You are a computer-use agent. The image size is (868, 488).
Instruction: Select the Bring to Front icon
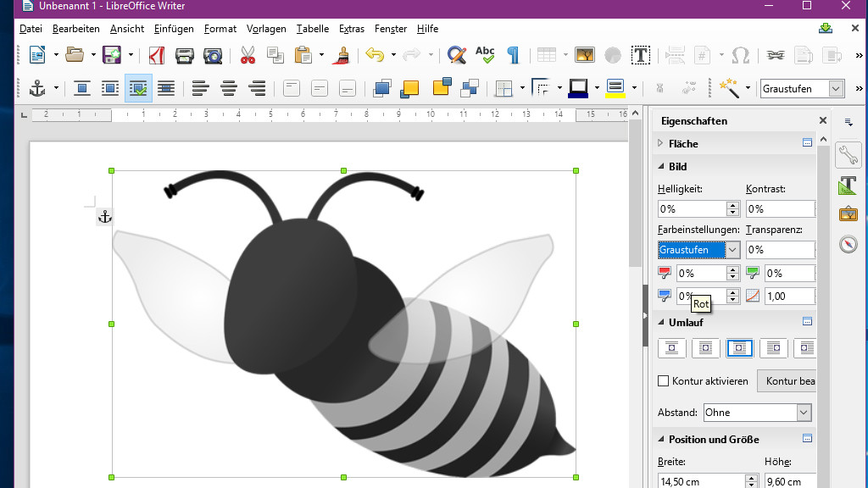[381, 88]
